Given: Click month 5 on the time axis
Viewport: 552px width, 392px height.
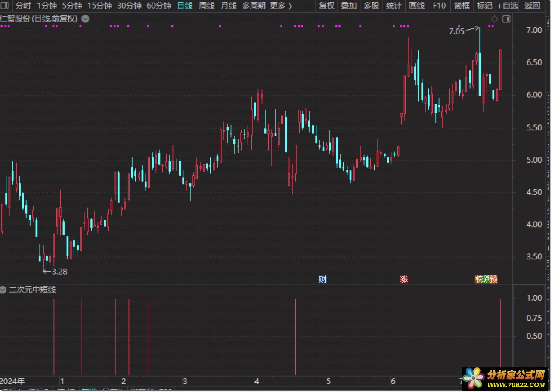Looking at the screenshot, I should pos(328,381).
